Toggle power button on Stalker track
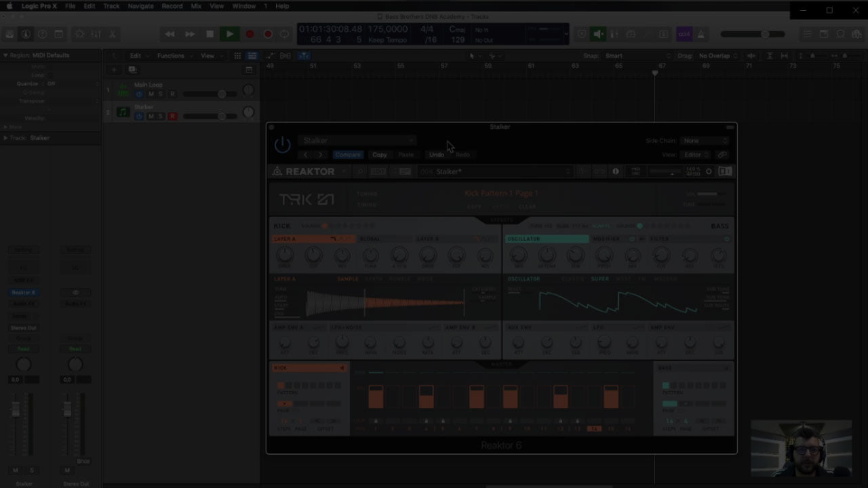 click(140, 116)
